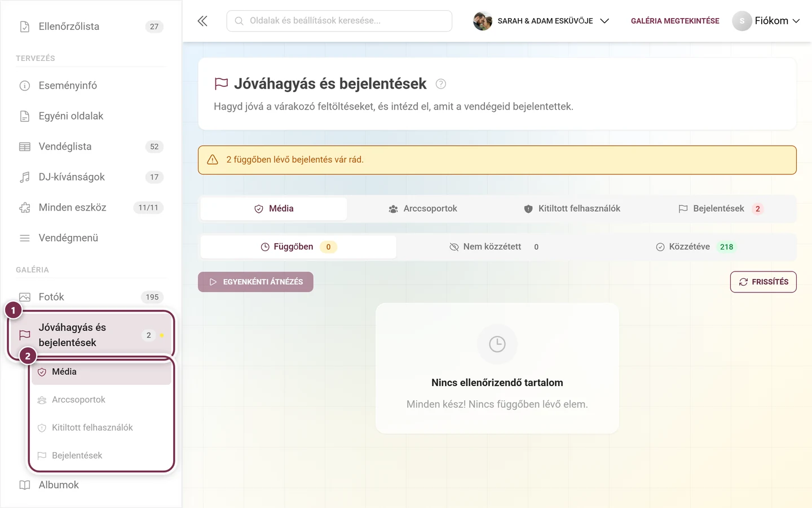
Task: Click the Minden eszköz puzzle icon
Action: (25, 208)
